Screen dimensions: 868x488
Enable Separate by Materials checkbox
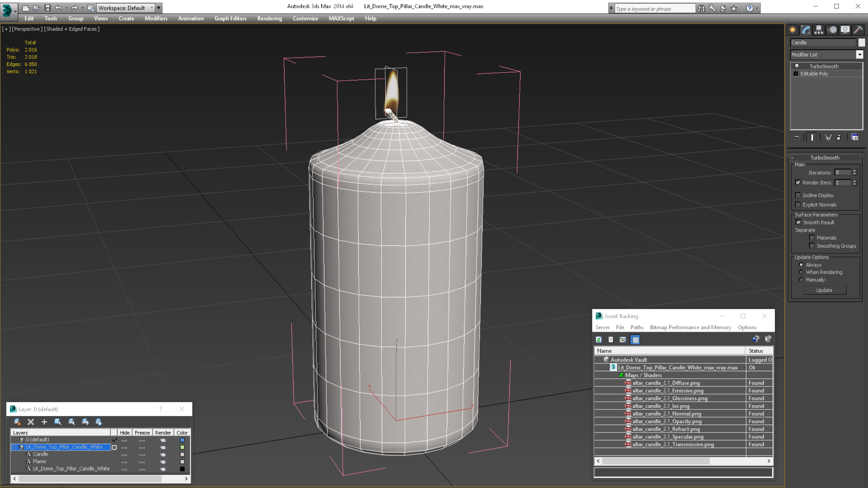pyautogui.click(x=812, y=238)
